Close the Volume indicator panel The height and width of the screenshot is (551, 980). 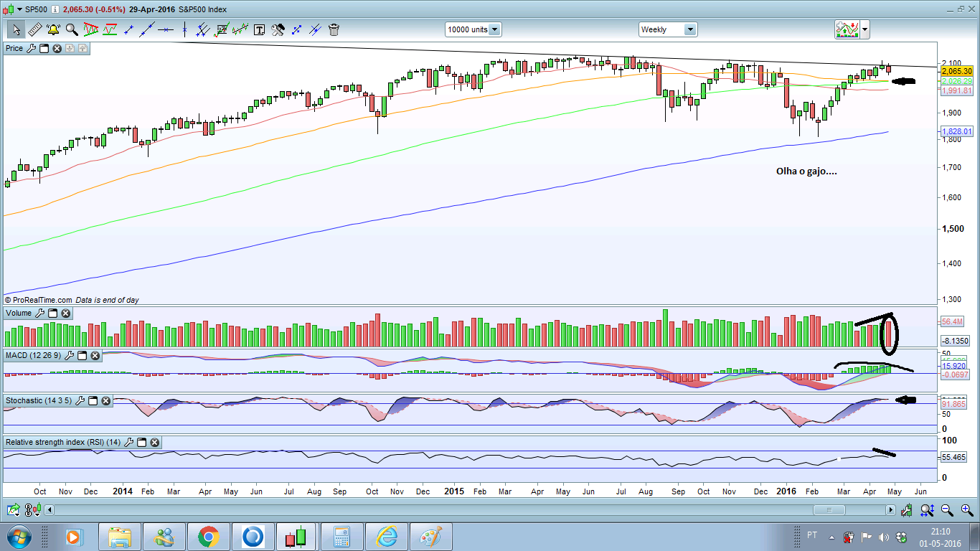pyautogui.click(x=65, y=313)
